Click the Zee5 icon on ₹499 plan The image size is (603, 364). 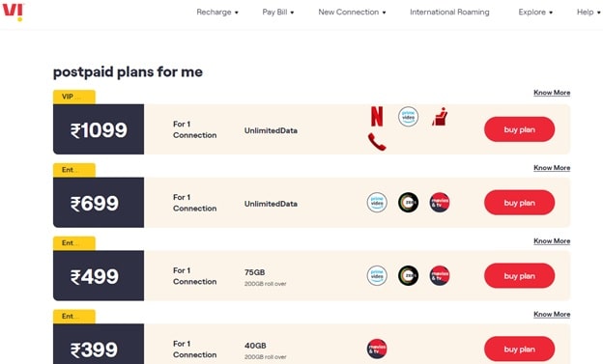pos(408,275)
